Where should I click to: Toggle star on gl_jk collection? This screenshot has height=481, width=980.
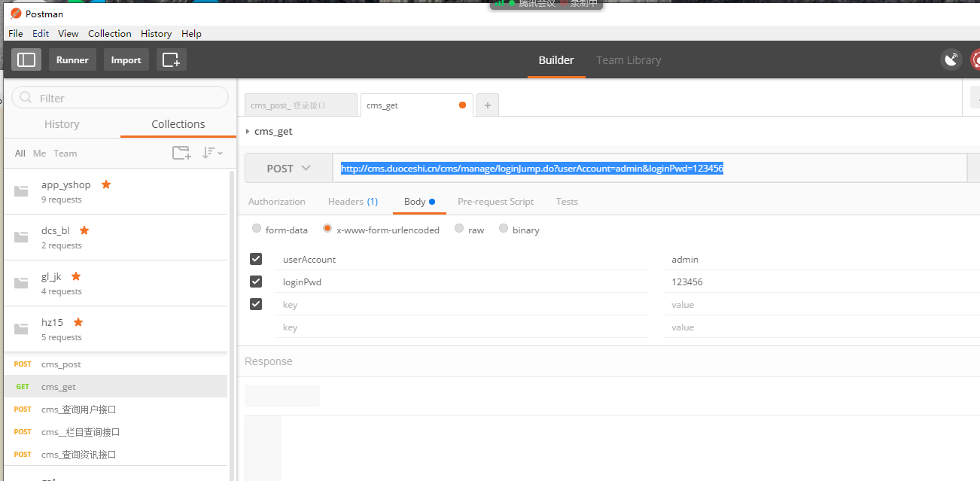(x=76, y=276)
